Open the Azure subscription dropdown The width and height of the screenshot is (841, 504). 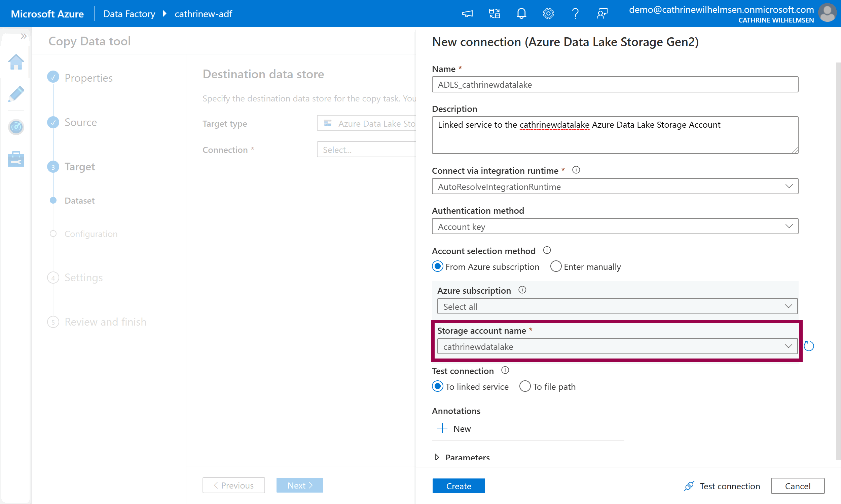click(617, 306)
